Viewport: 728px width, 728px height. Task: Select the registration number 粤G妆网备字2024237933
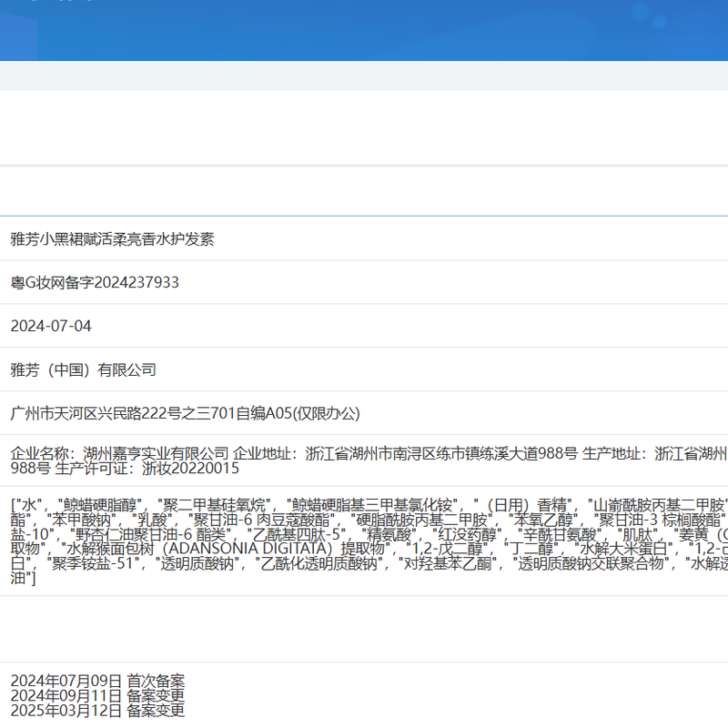(x=95, y=282)
